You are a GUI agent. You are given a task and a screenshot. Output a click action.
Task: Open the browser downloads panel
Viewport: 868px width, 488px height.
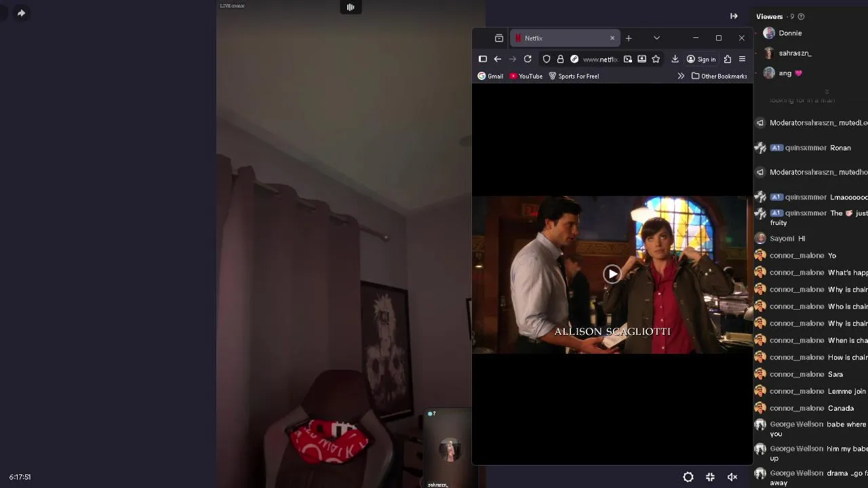[675, 59]
